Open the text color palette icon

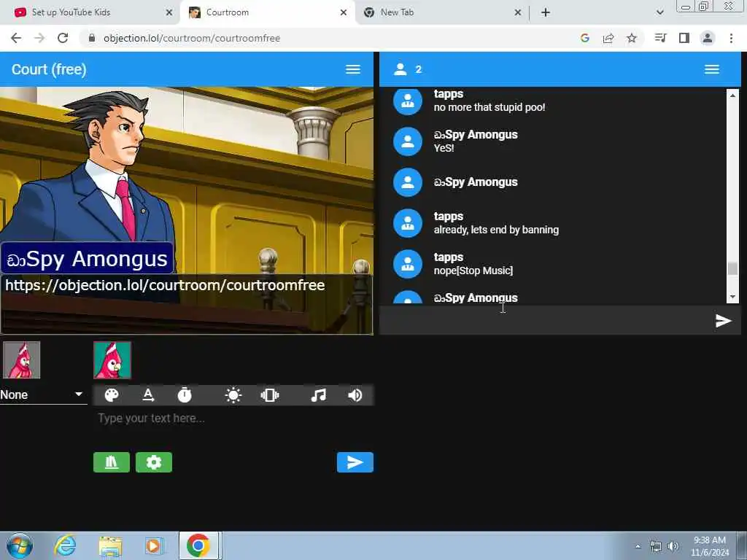[x=112, y=395]
